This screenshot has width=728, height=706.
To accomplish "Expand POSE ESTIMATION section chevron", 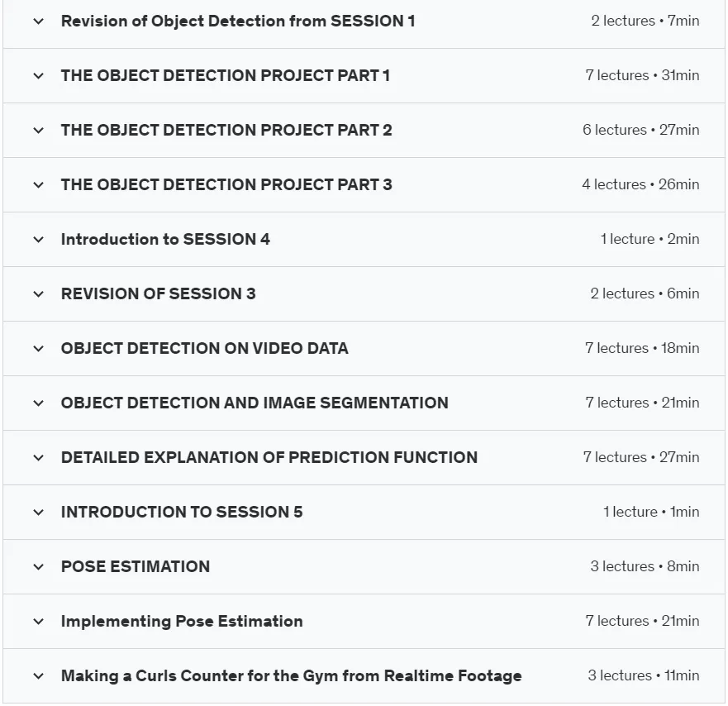I will pyautogui.click(x=39, y=567).
